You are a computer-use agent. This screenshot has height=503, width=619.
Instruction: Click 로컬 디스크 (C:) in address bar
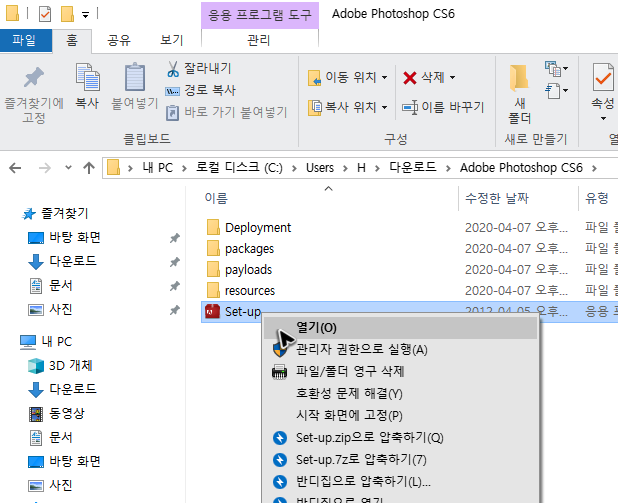tap(239, 168)
